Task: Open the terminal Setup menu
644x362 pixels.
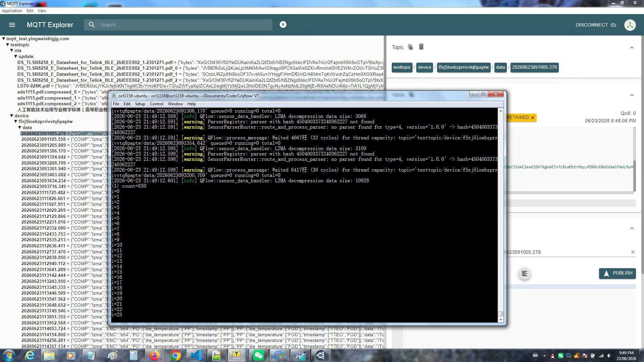Action: click(140, 104)
